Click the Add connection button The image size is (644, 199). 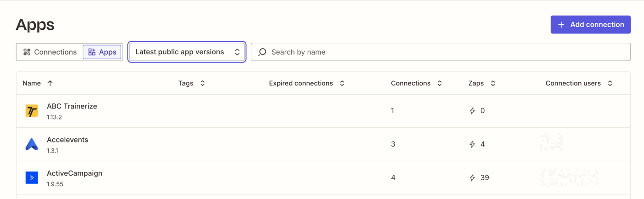(590, 25)
